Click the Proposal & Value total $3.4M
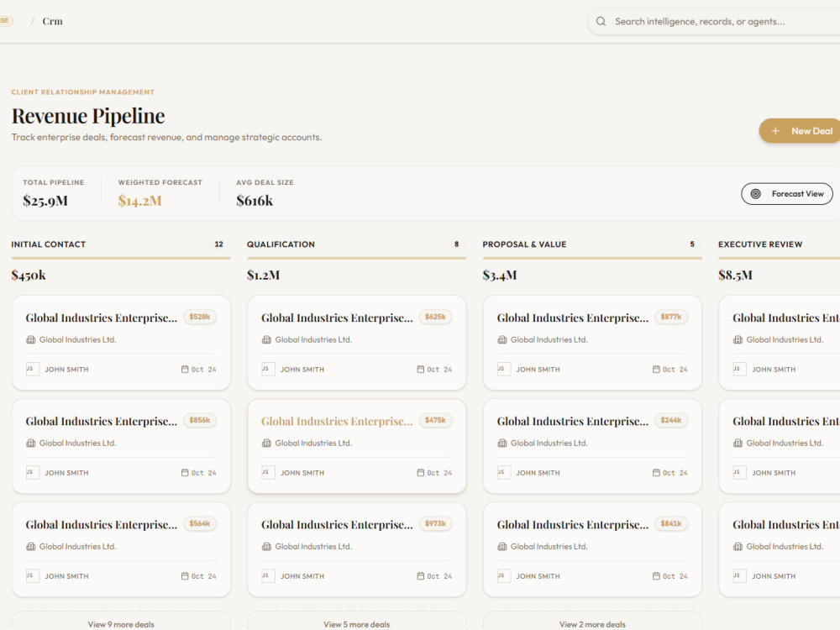840x630 pixels. (499, 276)
